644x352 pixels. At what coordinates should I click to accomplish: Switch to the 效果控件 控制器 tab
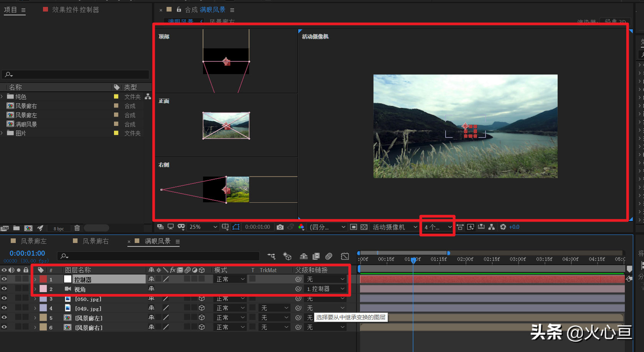(x=76, y=10)
